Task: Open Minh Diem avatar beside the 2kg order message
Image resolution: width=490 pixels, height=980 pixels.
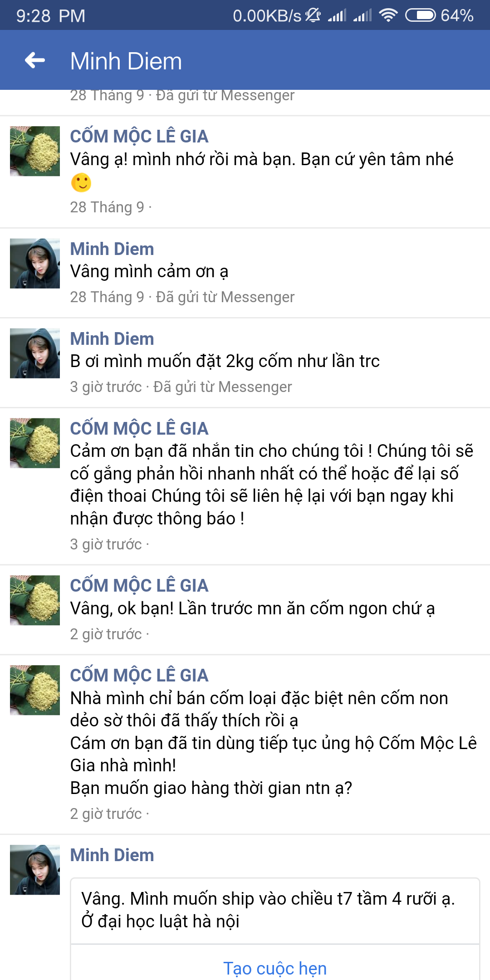Action: [x=35, y=353]
